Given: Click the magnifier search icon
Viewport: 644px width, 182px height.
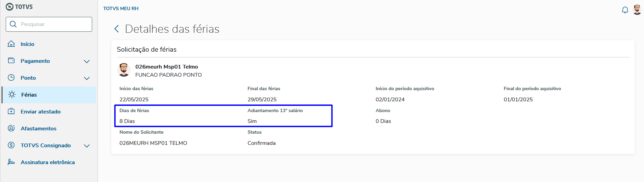Looking at the screenshot, I should click(13, 24).
